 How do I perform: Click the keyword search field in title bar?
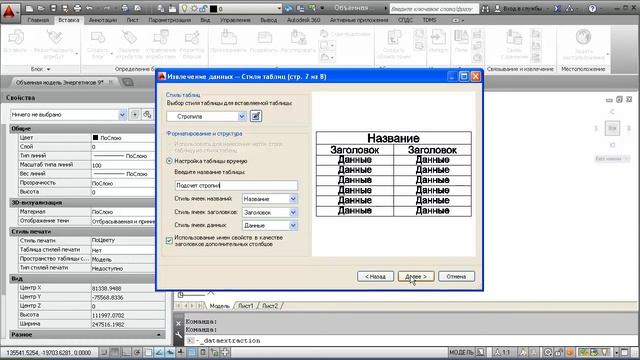click(x=433, y=8)
